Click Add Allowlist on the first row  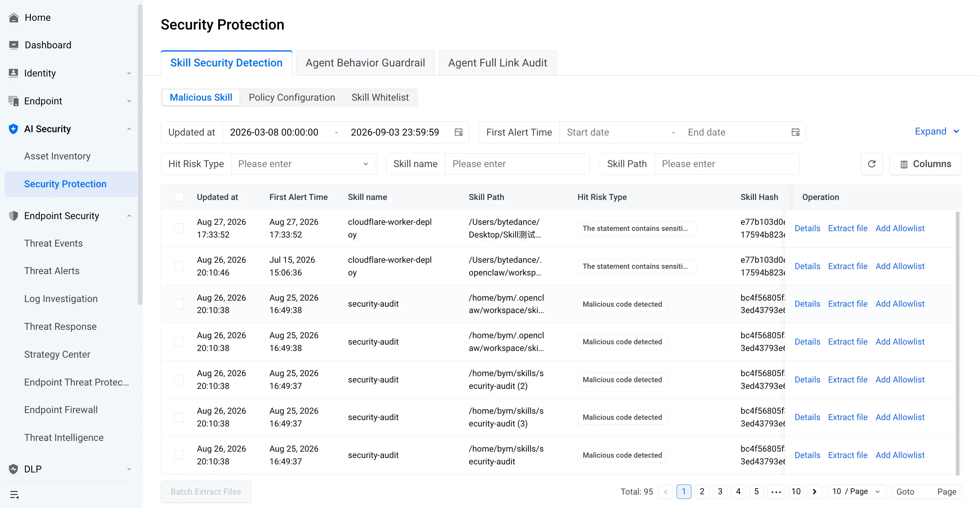coord(900,228)
